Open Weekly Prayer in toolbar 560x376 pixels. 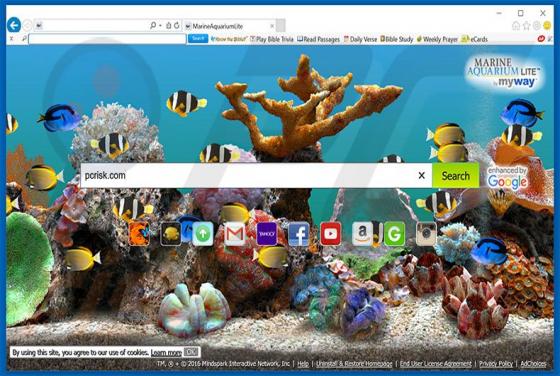[437, 39]
